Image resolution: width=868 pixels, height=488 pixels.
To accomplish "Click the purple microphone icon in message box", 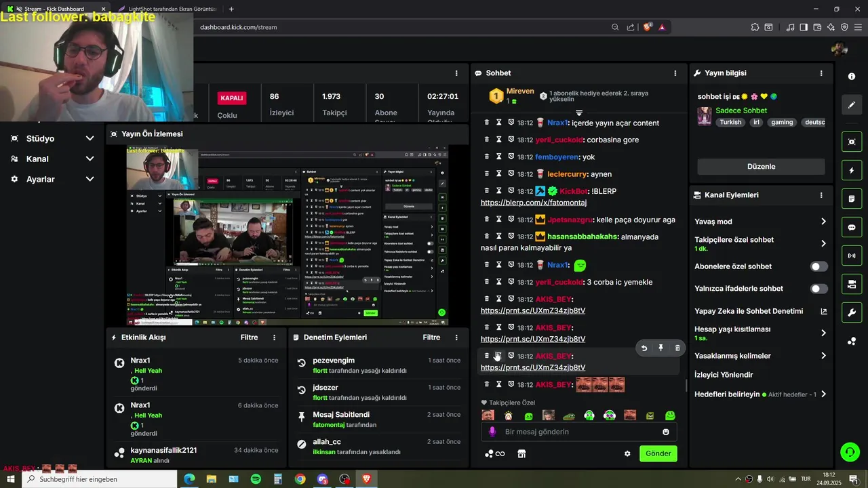I will tap(492, 432).
